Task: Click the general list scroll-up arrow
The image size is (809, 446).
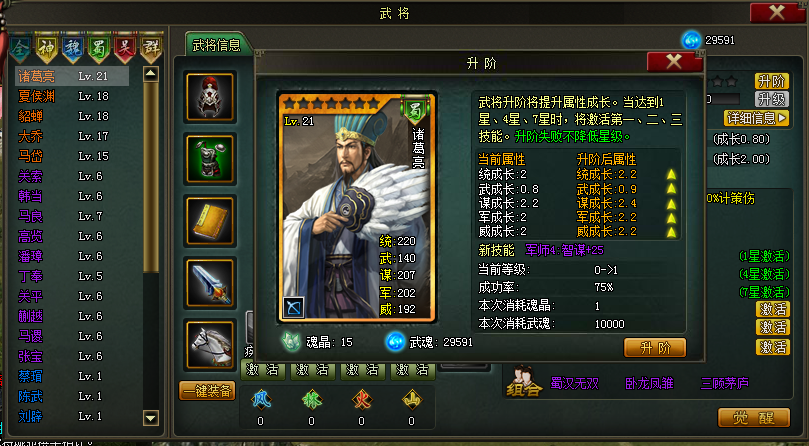Action: (x=150, y=75)
